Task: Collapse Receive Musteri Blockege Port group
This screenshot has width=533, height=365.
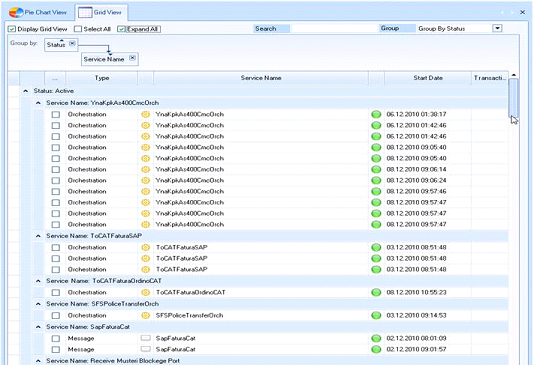Action: click(38, 361)
